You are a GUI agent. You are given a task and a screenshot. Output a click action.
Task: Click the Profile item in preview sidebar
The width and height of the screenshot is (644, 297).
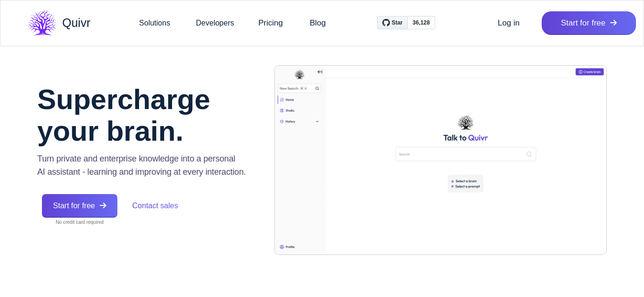(x=287, y=247)
